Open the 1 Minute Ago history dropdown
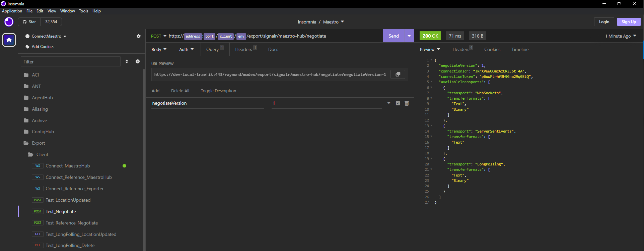 tap(621, 36)
